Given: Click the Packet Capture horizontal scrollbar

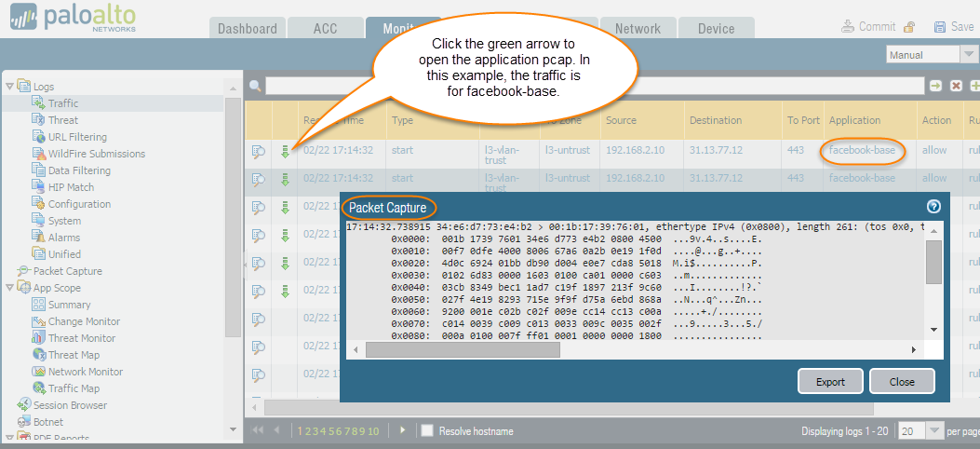Looking at the screenshot, I should (463, 349).
